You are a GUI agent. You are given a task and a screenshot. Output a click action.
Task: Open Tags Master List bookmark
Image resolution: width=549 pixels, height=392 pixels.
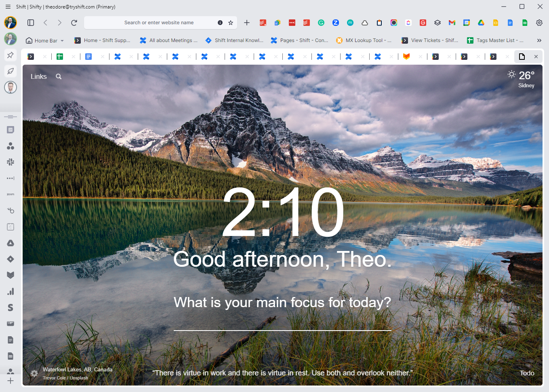(x=495, y=40)
